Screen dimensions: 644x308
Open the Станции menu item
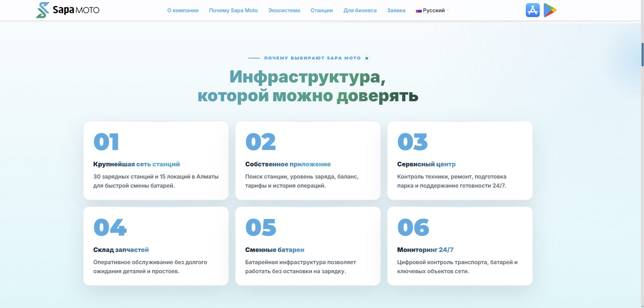point(321,10)
